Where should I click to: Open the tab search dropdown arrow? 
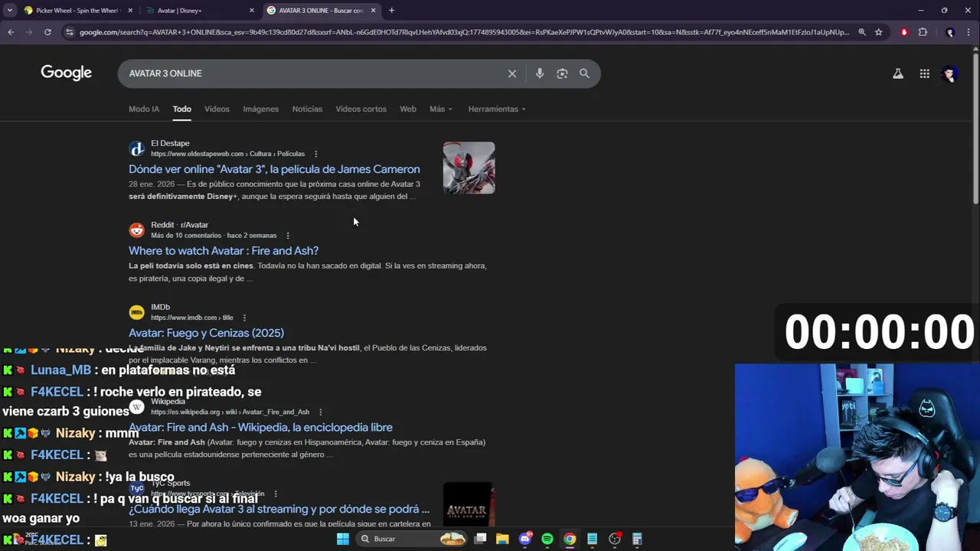click(x=9, y=10)
